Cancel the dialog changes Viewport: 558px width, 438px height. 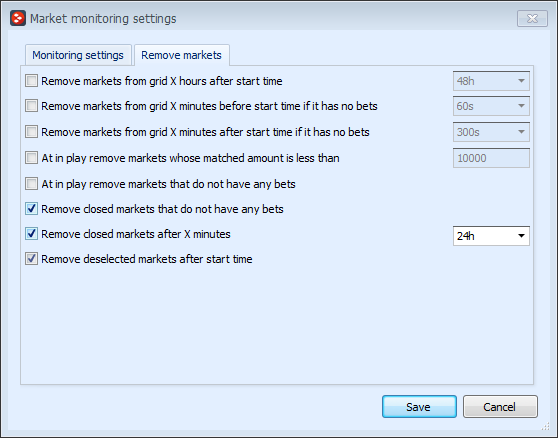click(500, 407)
